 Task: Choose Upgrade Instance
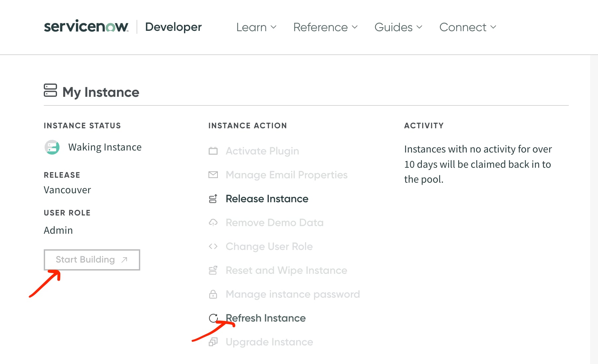(x=269, y=342)
